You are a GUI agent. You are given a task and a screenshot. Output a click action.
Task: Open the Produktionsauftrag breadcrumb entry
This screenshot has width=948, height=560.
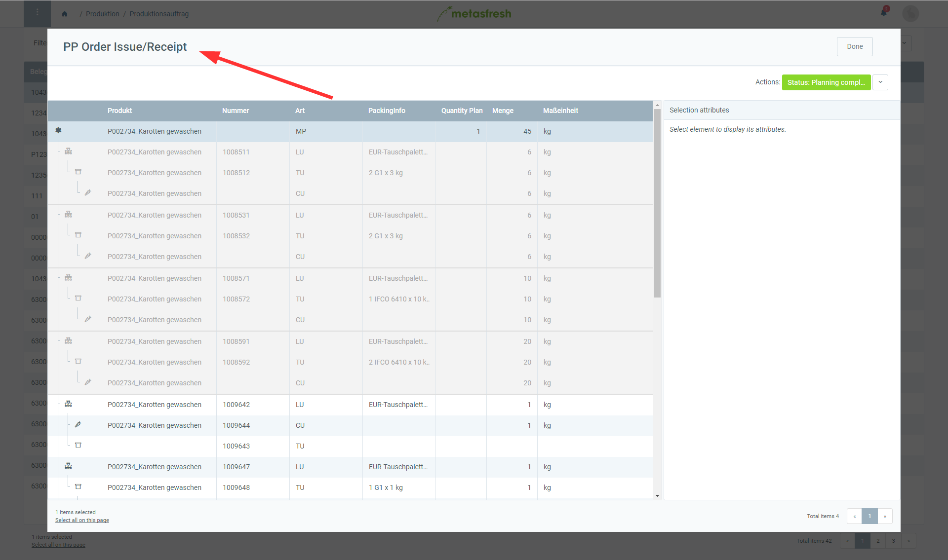click(x=159, y=13)
